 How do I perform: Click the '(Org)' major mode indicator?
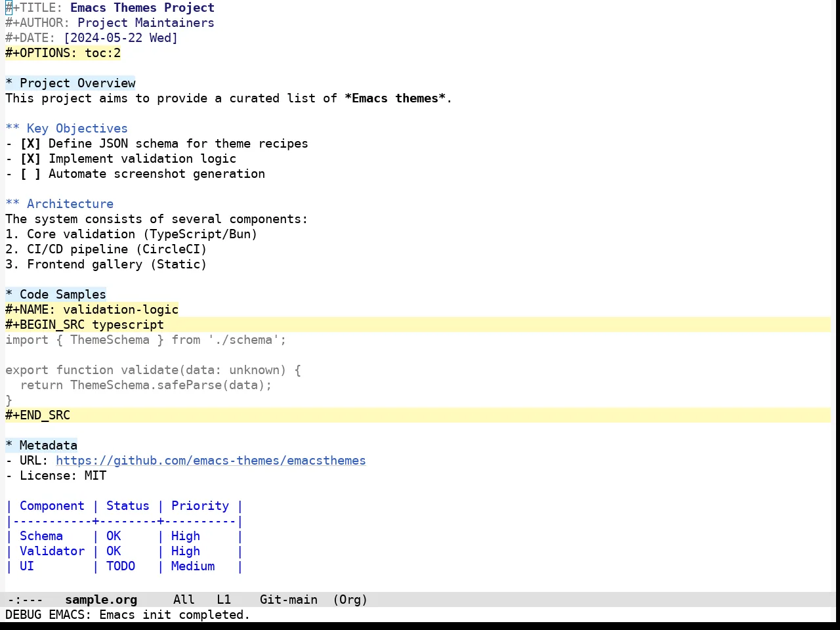tap(350, 600)
